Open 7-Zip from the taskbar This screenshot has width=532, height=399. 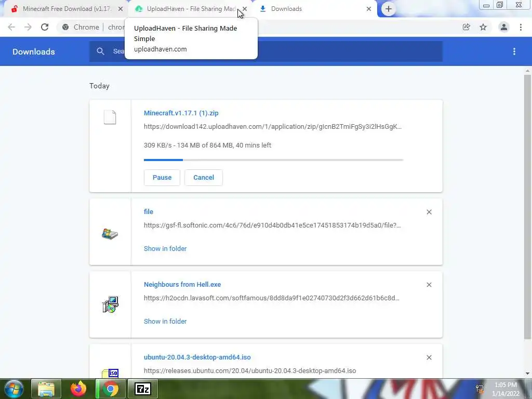coord(142,389)
